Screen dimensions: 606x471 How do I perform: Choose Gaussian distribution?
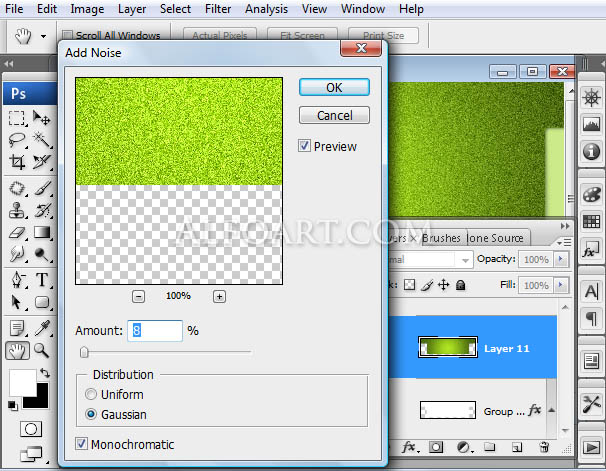click(91, 415)
